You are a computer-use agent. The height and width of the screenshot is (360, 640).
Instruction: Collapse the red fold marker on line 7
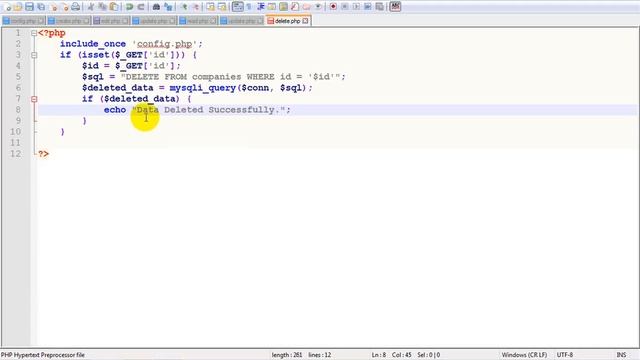pyautogui.click(x=34, y=99)
